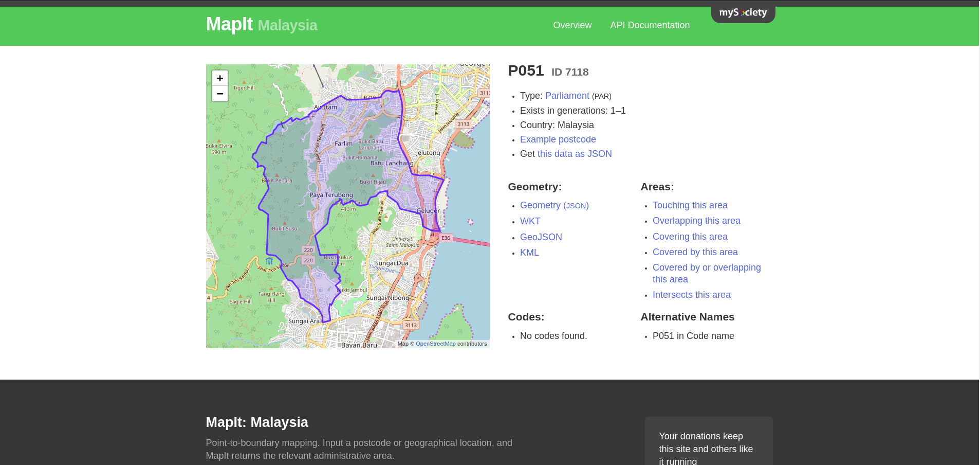Open the Overview page

(x=572, y=25)
